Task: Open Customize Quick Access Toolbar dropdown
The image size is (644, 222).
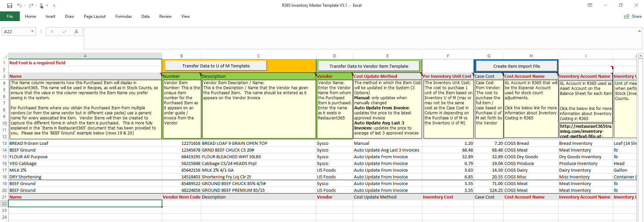Action: 54,6
